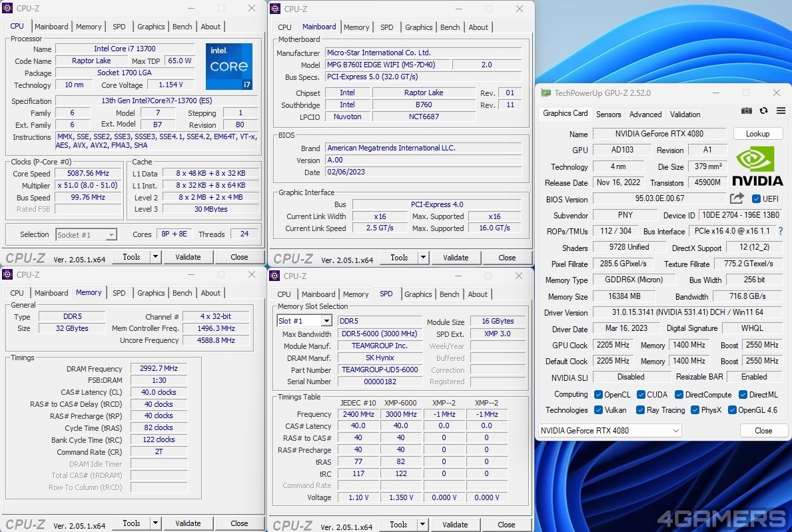Image resolution: width=792 pixels, height=532 pixels.
Task: Toggle UEFI checkbox in GPU-Z
Action: [756, 199]
